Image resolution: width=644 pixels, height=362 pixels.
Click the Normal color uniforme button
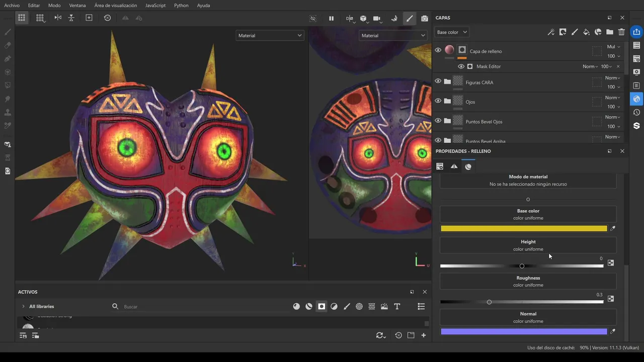528,317
